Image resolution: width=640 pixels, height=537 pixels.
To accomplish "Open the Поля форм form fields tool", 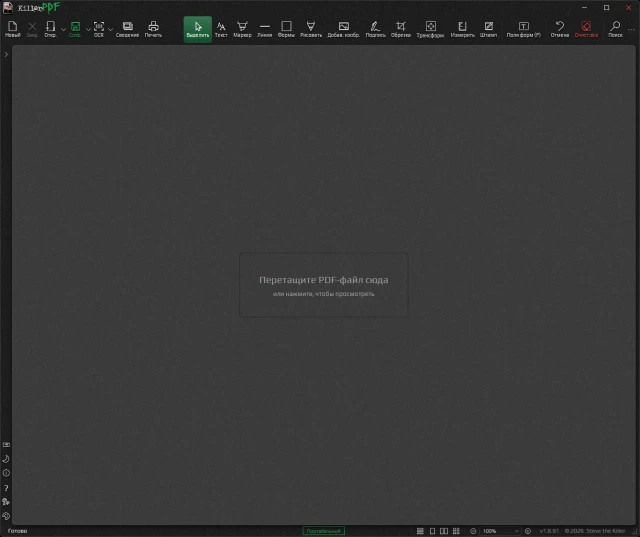I will [x=524, y=29].
